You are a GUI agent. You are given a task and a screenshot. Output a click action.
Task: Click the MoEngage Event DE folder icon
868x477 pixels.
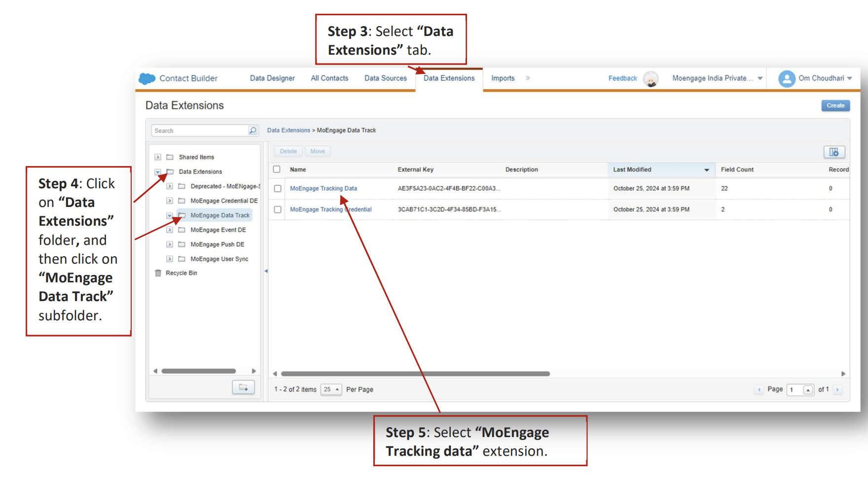(x=181, y=230)
